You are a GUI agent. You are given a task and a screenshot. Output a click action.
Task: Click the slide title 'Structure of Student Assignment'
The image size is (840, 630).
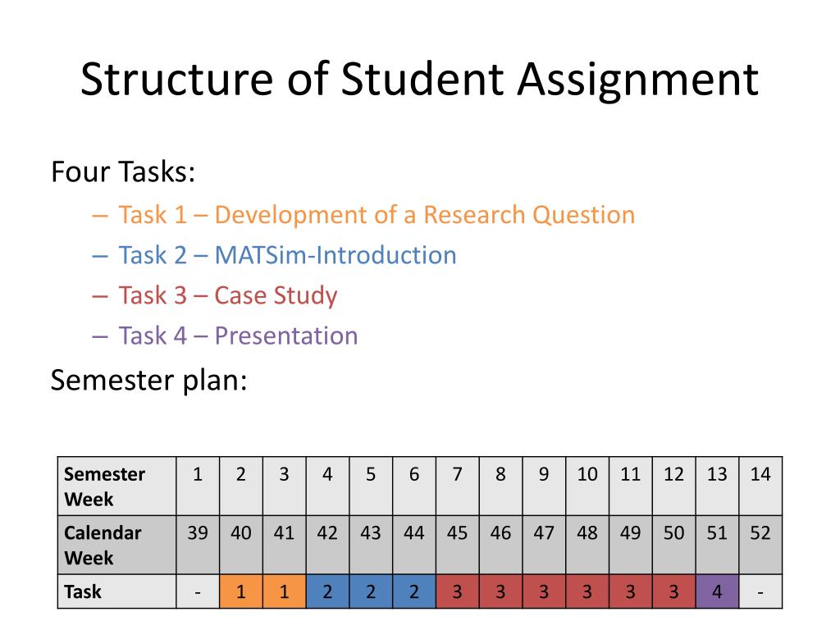click(x=419, y=80)
